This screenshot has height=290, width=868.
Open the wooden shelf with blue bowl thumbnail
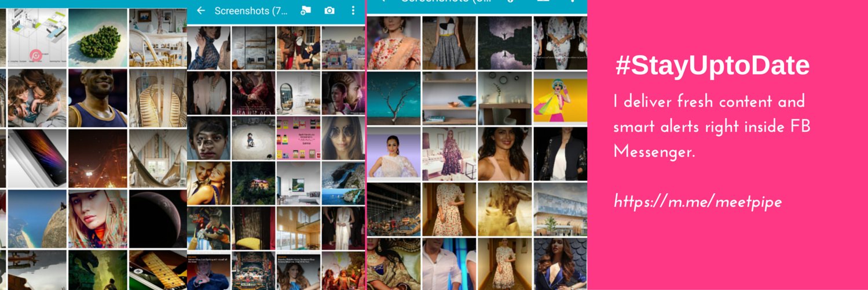click(449, 98)
